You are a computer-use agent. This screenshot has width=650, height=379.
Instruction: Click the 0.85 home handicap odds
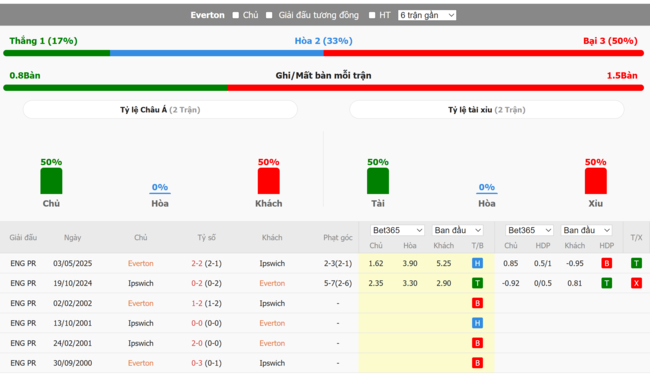click(x=510, y=263)
